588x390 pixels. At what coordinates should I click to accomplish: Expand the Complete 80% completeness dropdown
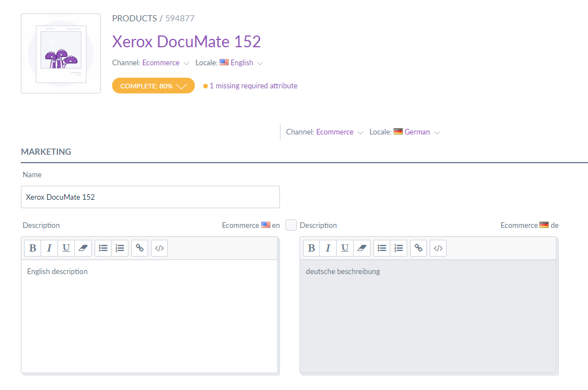pyautogui.click(x=153, y=86)
